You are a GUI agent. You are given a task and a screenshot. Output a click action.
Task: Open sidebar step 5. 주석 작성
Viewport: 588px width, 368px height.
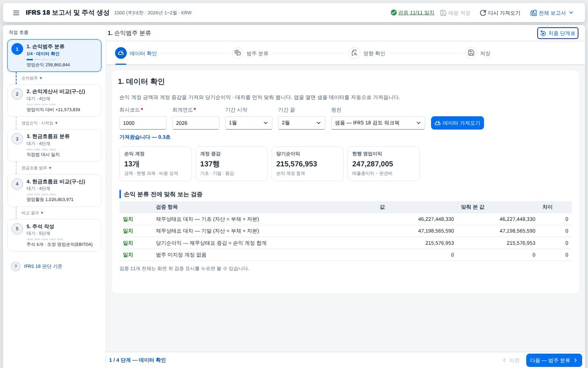coord(54,235)
